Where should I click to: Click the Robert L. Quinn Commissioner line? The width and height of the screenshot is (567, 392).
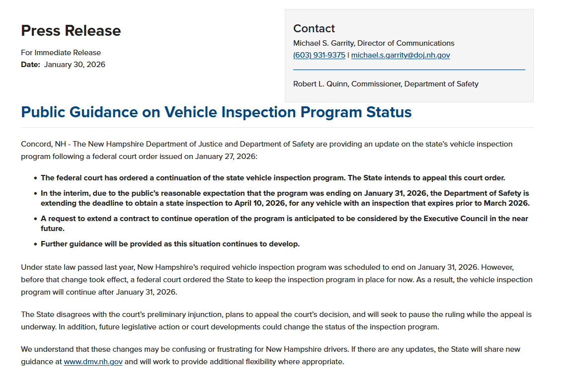[386, 84]
